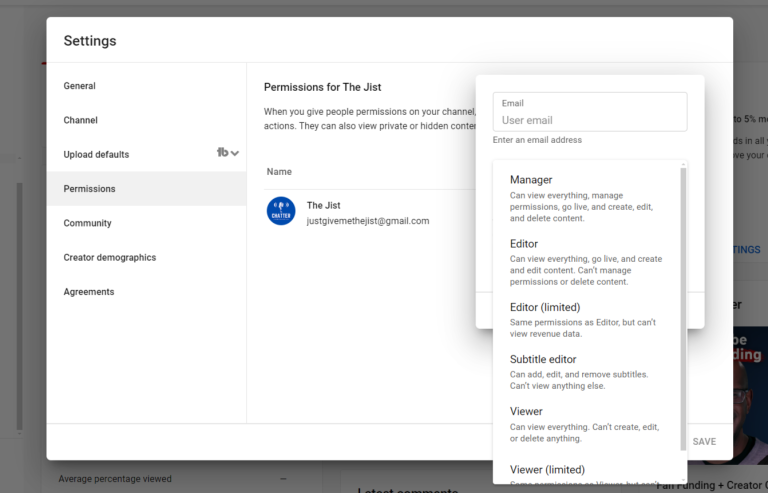Screen dimensions: 768x493
Task: Click the User email input field
Action: pos(590,112)
